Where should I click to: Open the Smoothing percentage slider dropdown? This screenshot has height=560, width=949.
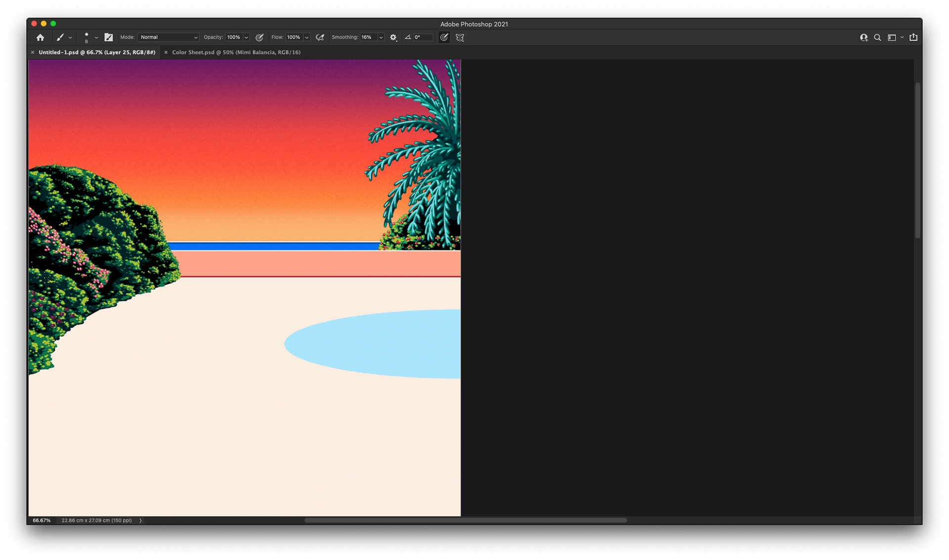pyautogui.click(x=381, y=38)
